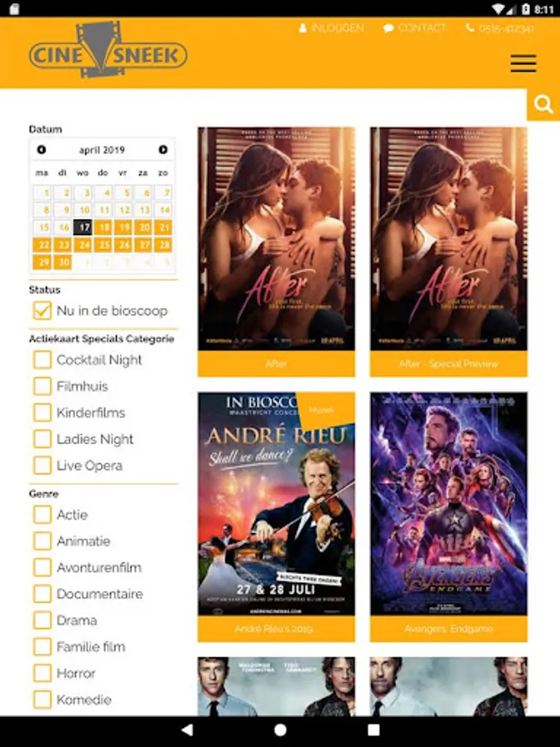The image size is (560, 747).
Task: Select the Drama genre checkbox
Action: tap(42, 620)
